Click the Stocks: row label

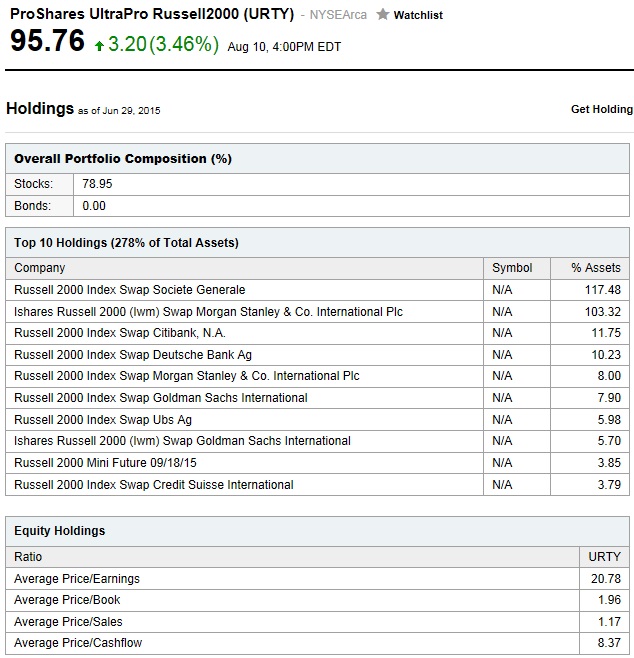[x=34, y=184]
